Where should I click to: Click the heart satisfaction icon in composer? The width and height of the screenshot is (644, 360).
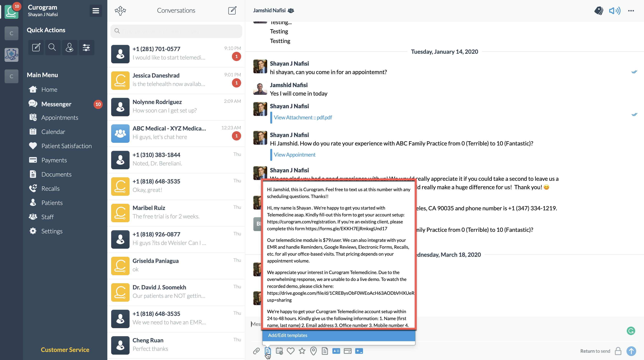tap(291, 351)
